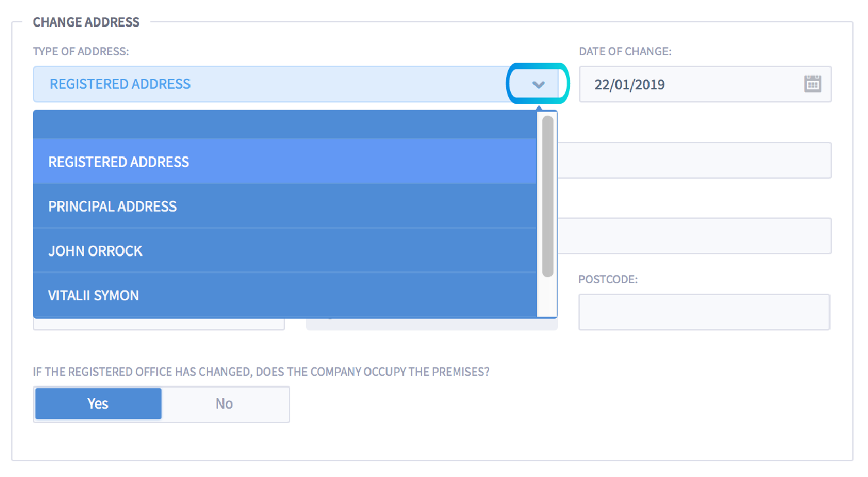
Task: Click grey field left of Postcode box
Action: (431, 324)
